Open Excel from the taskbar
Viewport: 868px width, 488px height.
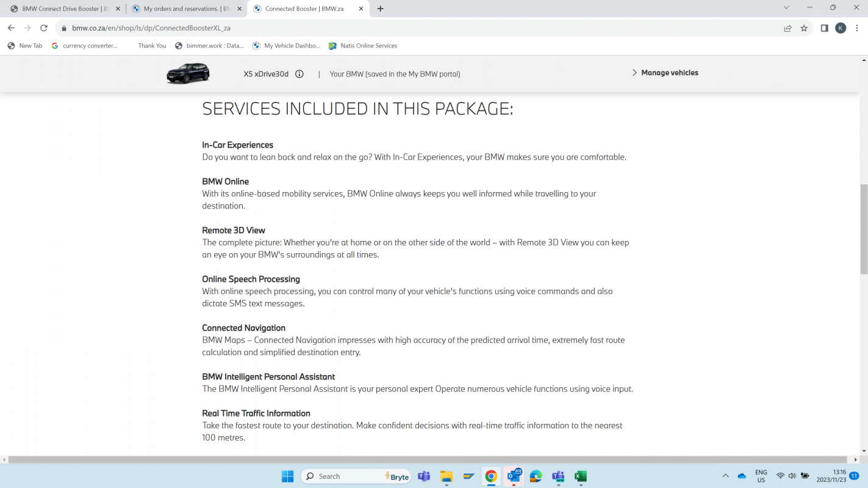pyautogui.click(x=581, y=476)
